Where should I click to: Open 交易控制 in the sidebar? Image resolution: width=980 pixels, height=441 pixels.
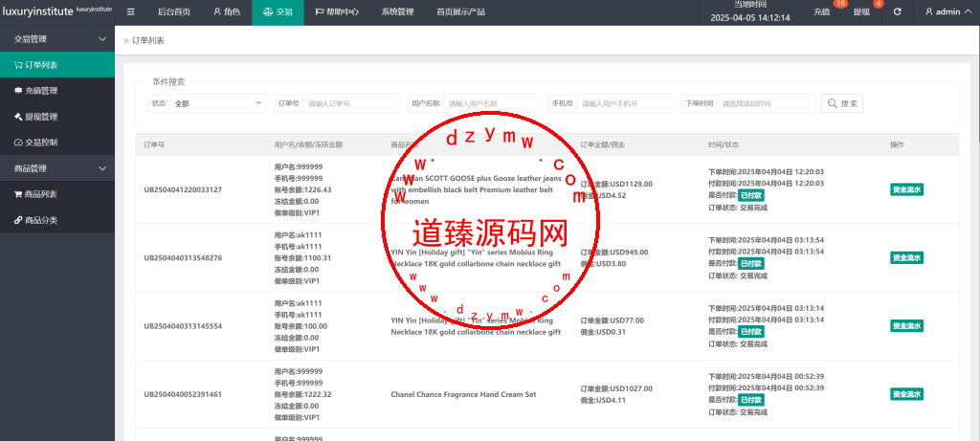coord(57,143)
